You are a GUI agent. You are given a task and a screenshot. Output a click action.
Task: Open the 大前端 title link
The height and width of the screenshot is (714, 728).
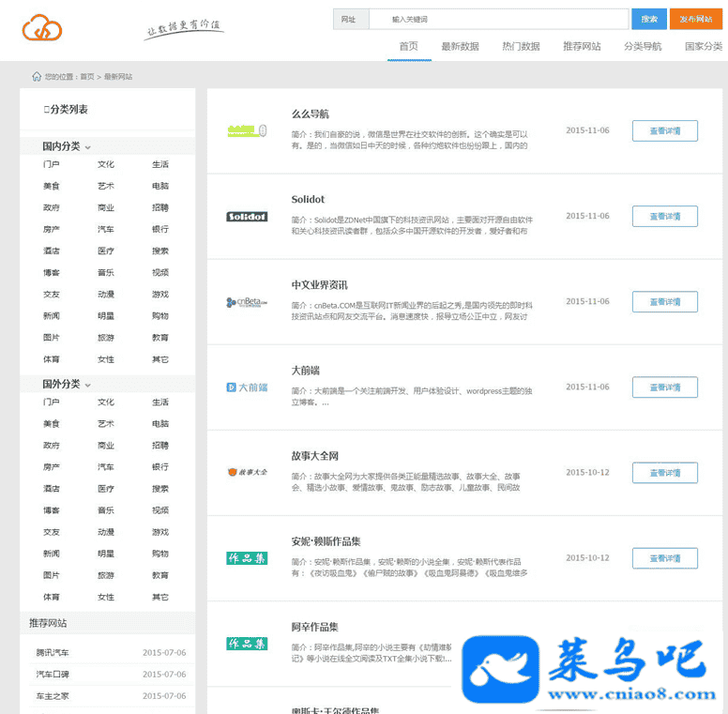[306, 371]
